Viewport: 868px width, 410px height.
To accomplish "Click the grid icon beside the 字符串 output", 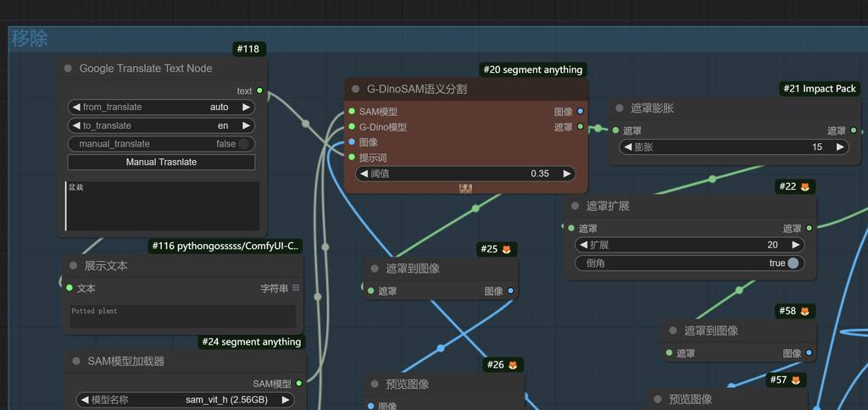I will point(296,289).
